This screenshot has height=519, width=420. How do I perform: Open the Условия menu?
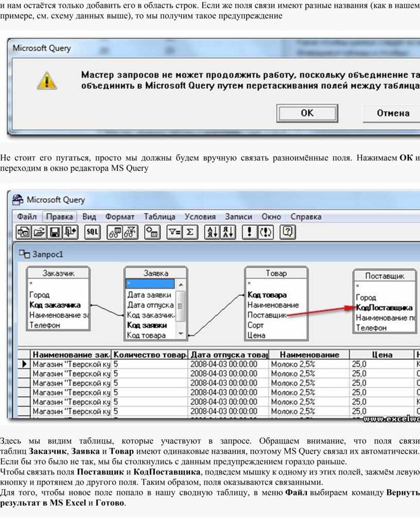(x=200, y=217)
